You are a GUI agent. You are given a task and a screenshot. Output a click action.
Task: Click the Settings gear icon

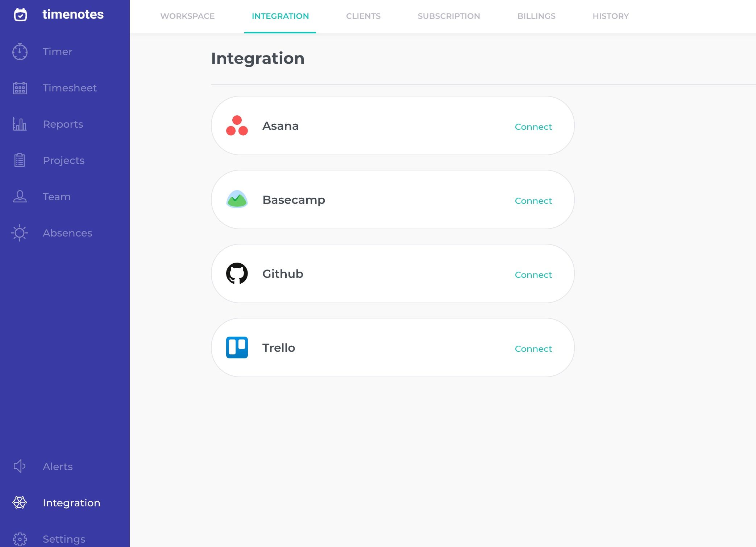point(20,539)
